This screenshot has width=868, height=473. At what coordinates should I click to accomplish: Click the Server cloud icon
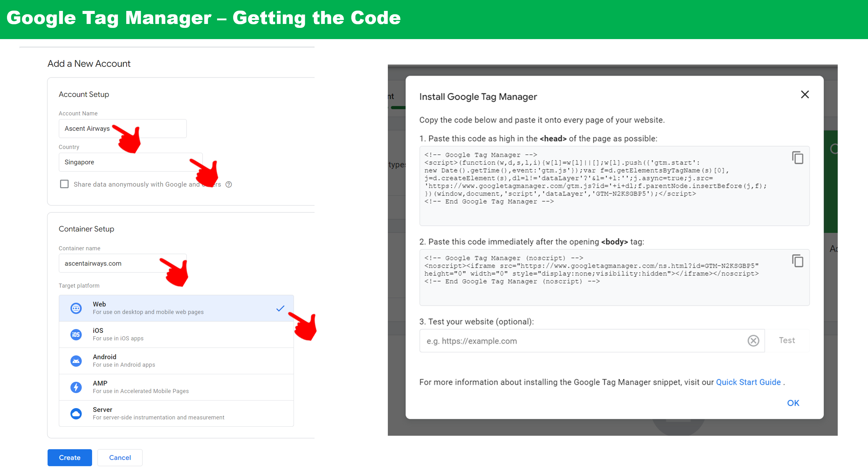pyautogui.click(x=76, y=413)
